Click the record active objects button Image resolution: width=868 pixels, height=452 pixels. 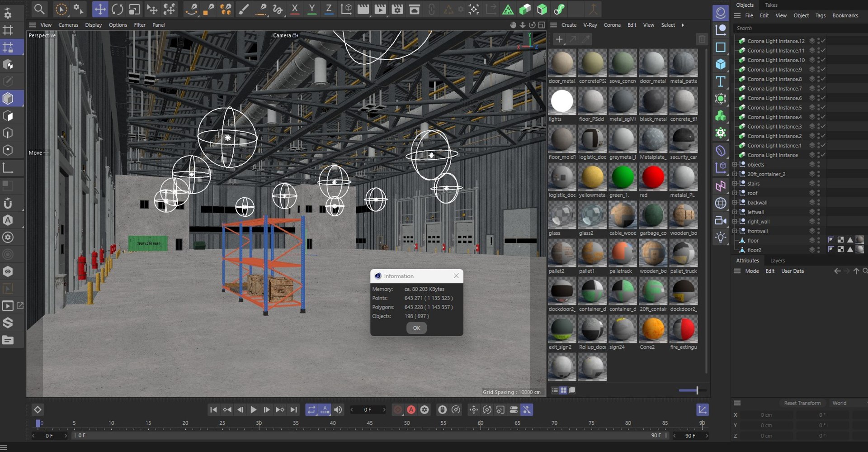click(398, 410)
